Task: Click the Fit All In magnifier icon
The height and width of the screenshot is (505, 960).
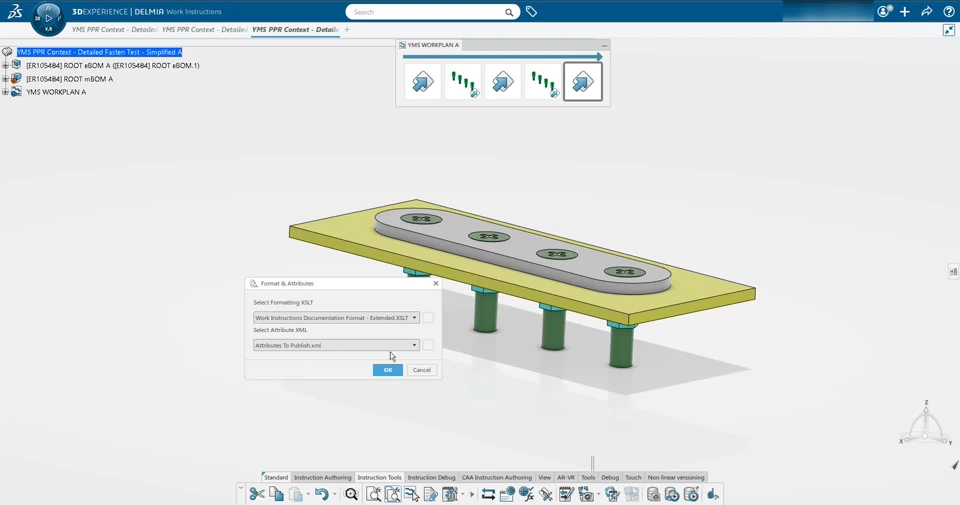Action: point(351,494)
